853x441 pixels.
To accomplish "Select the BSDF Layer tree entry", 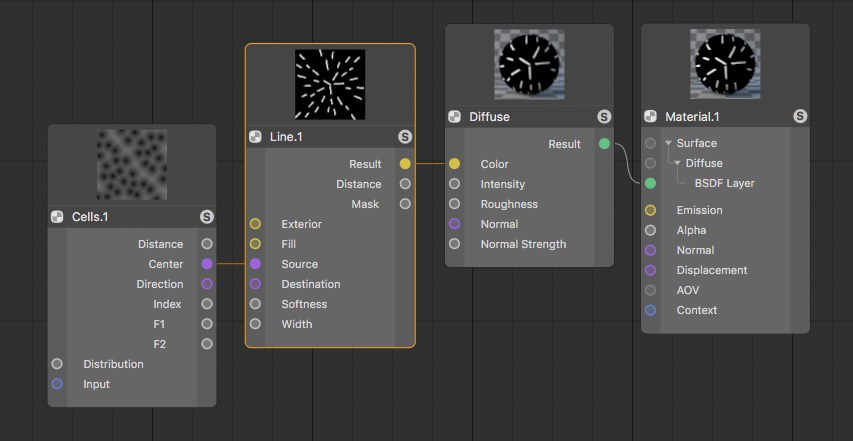I will tap(724, 183).
